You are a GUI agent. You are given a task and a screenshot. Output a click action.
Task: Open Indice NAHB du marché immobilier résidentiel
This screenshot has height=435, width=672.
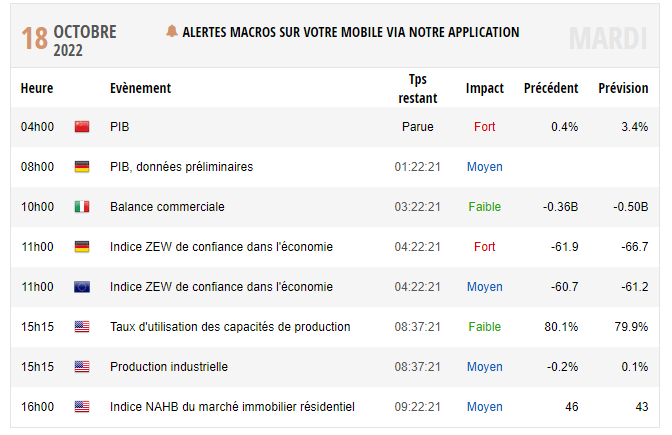pos(232,407)
